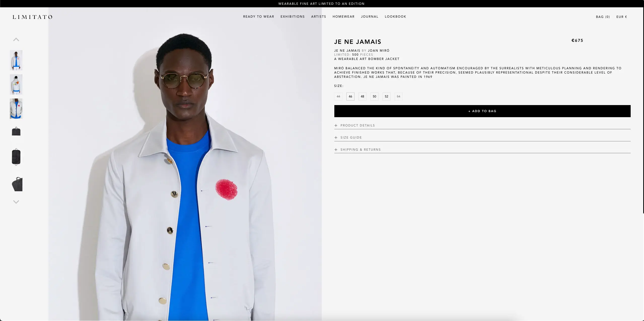Select size 46

click(350, 97)
